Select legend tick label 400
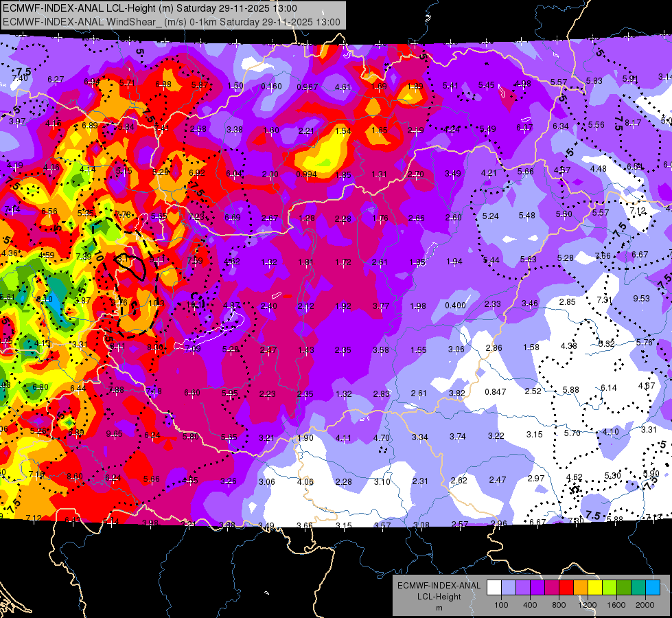Screen dimensions: 672x618 pyautogui.click(x=530, y=605)
